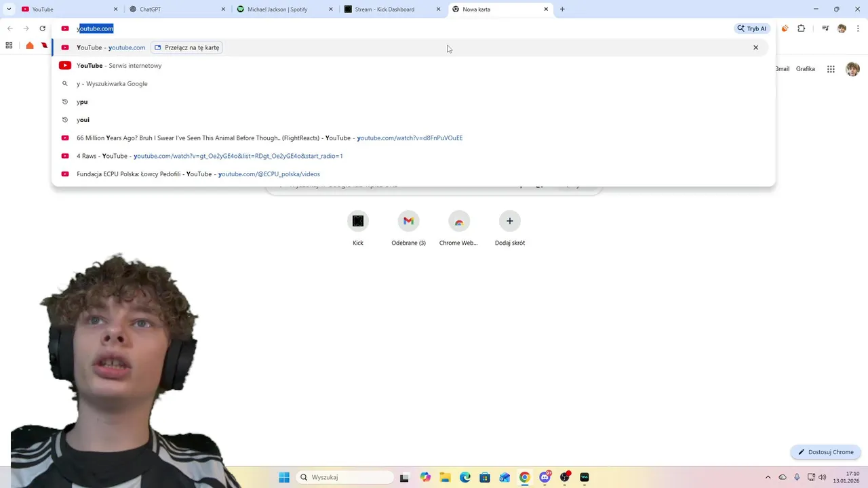
Task: Select the YouTube - youtube.com suggestion
Action: click(410, 47)
